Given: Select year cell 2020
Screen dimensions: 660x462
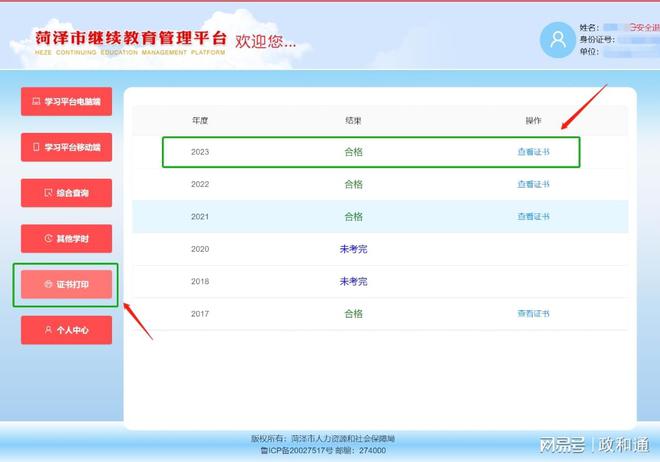Looking at the screenshot, I should [200, 249].
